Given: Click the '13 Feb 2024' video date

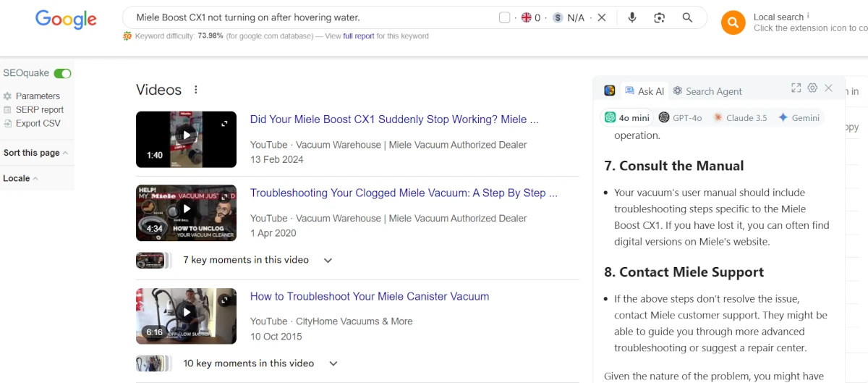Looking at the screenshot, I should pos(277,159).
